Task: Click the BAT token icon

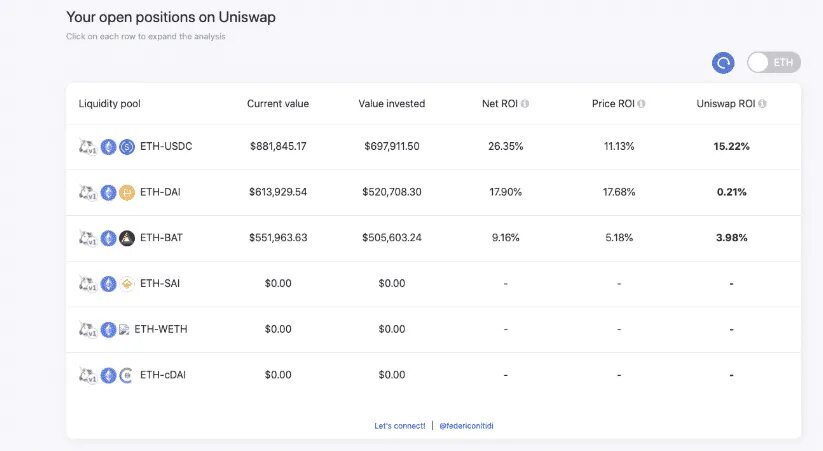Action: 126,238
